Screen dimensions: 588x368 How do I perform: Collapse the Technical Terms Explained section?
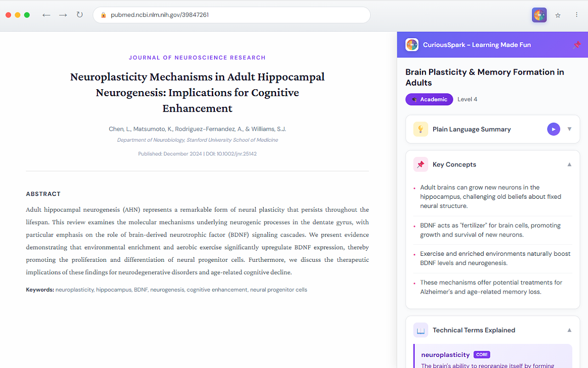pos(569,330)
